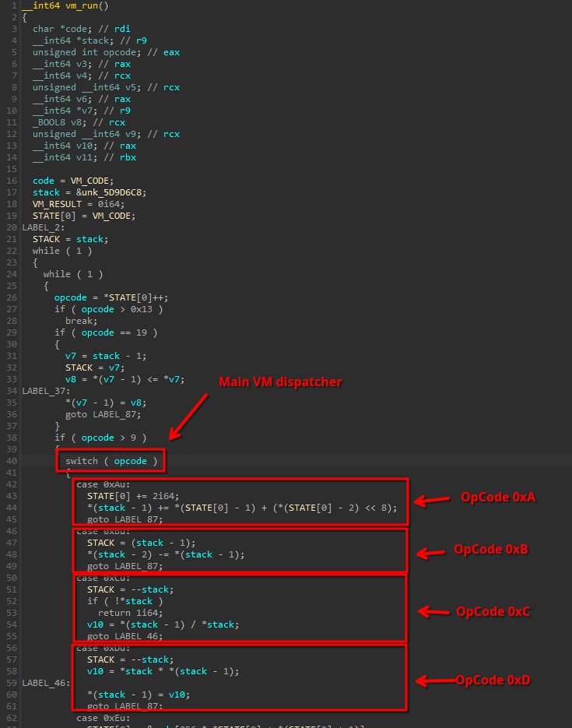Click the "goto LABEL_46;" statement

[125, 636]
